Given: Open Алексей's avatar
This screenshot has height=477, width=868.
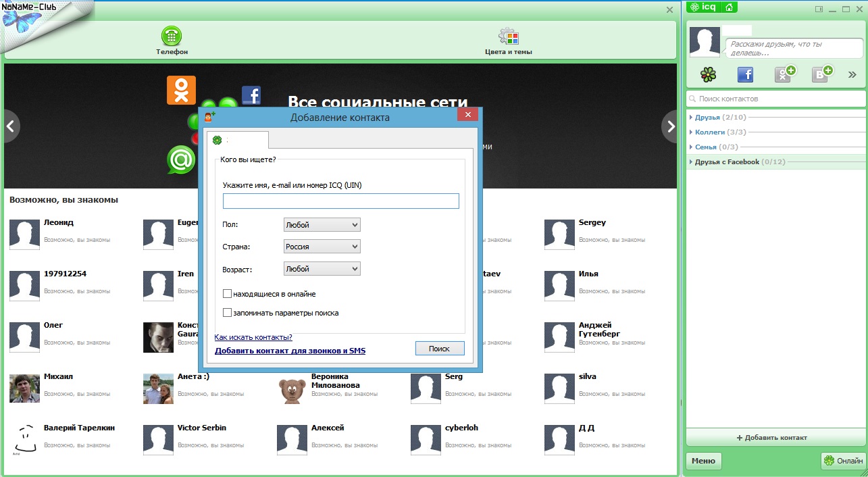Looking at the screenshot, I should [x=292, y=439].
